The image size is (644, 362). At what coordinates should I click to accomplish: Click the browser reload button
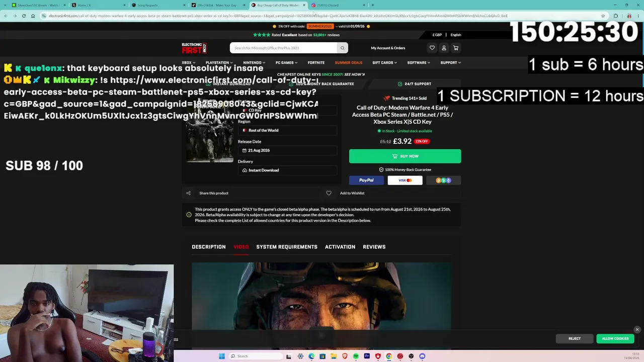[24, 16]
